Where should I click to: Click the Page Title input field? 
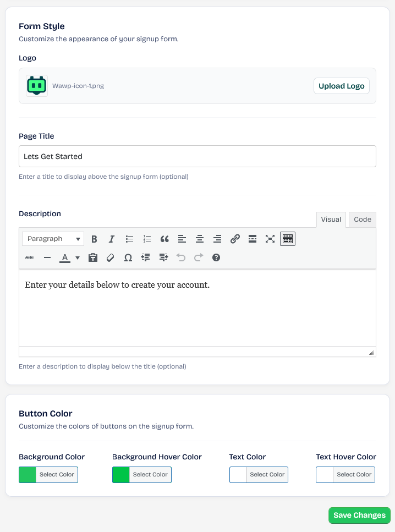click(x=197, y=156)
